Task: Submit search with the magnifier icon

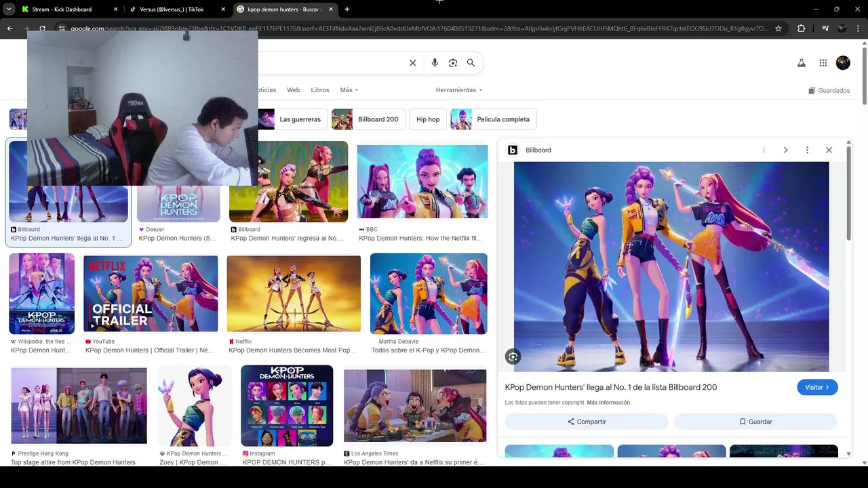Action: [x=471, y=63]
